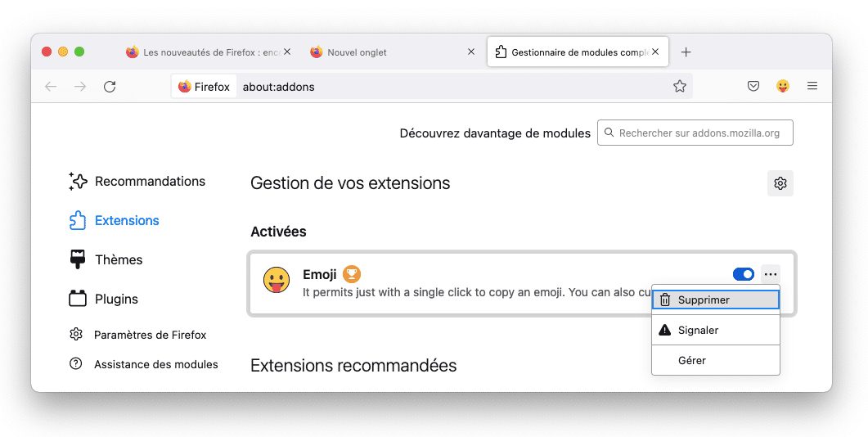868x437 pixels.
Task: Open the gear tools menu for extensions
Action: click(x=780, y=183)
